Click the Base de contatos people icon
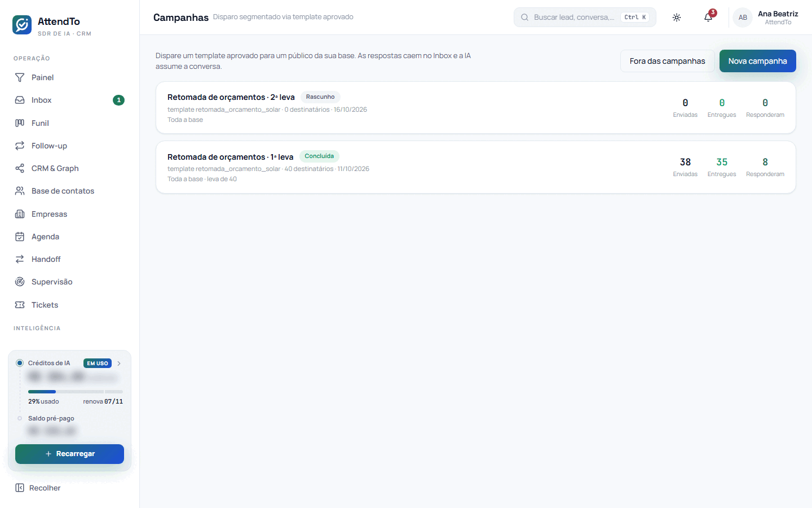 pos(20,191)
